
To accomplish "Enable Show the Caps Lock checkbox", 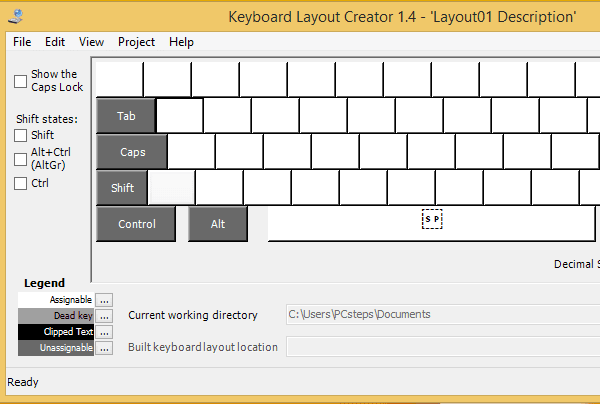I will [x=20, y=81].
